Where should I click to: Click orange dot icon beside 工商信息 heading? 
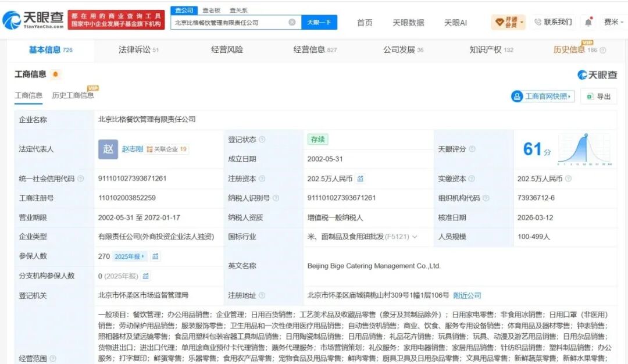click(x=55, y=74)
